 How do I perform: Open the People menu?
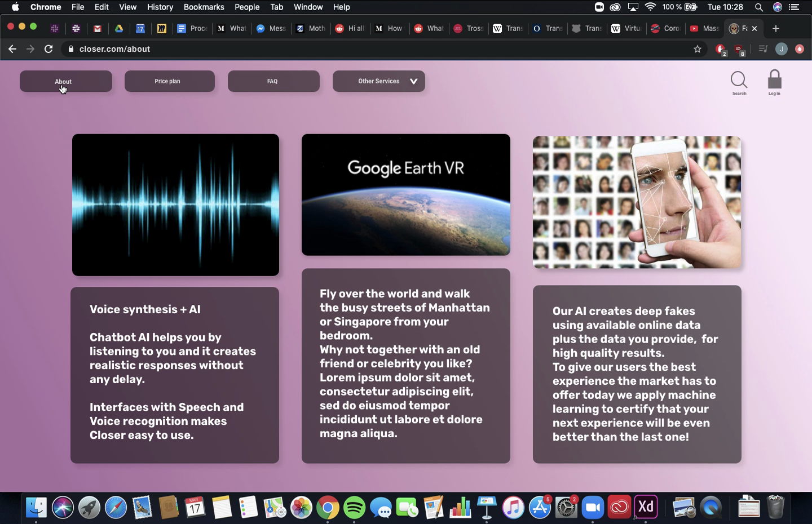[247, 7]
